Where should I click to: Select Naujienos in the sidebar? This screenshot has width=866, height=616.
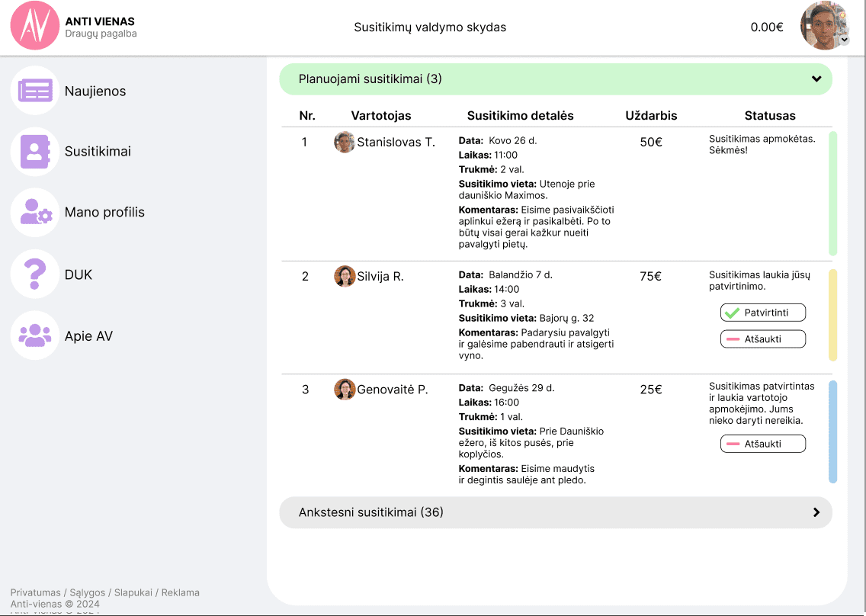(x=95, y=91)
